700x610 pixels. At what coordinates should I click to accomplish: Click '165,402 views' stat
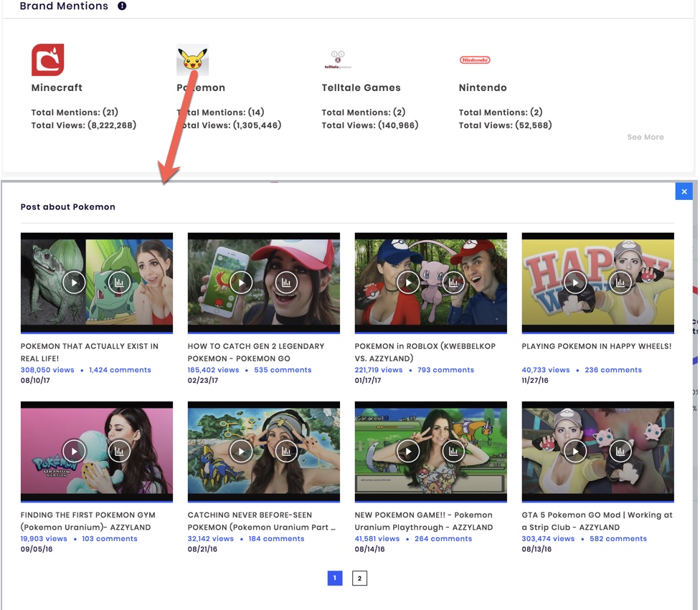pyautogui.click(x=214, y=370)
